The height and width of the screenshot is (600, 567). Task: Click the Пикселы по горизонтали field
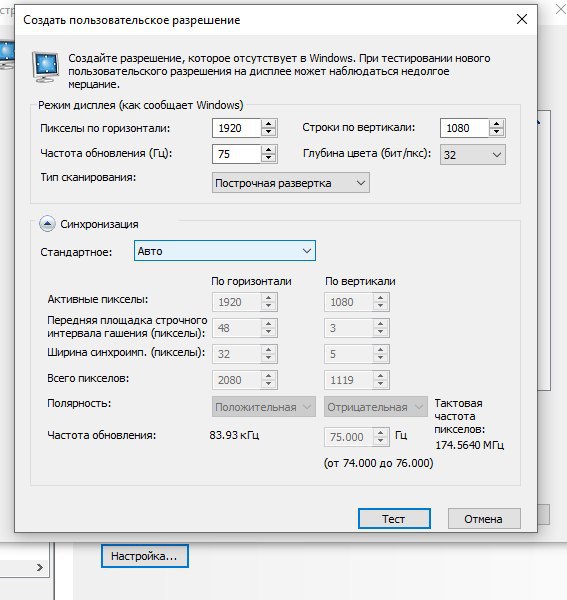point(237,128)
